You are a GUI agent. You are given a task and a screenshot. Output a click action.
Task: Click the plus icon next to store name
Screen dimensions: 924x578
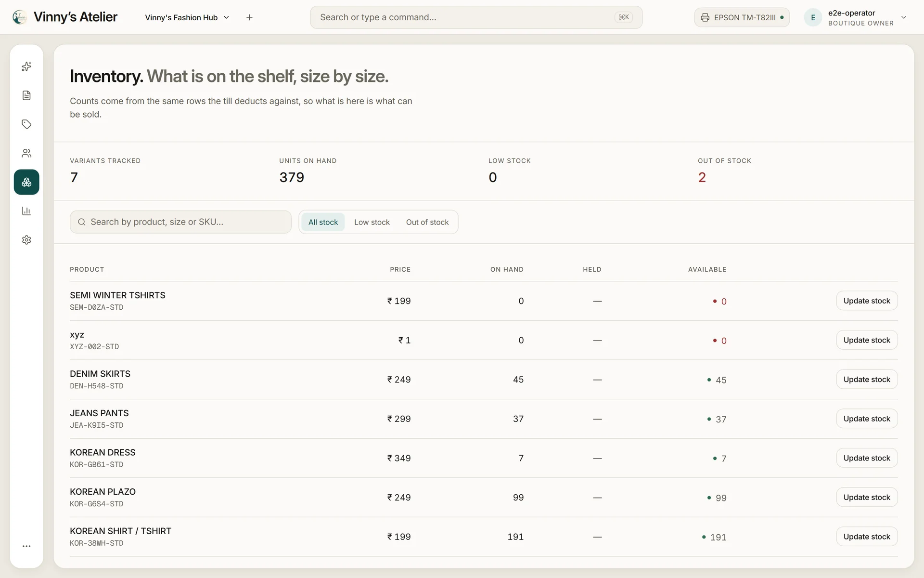click(249, 17)
